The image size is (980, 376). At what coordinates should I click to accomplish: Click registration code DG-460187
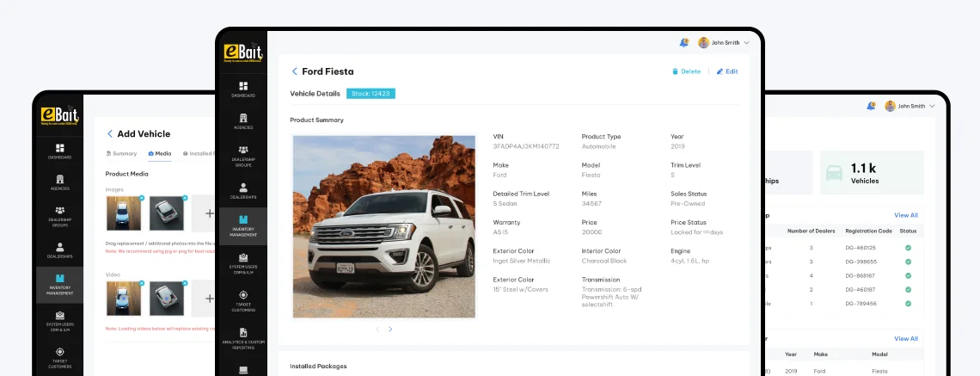point(861,290)
